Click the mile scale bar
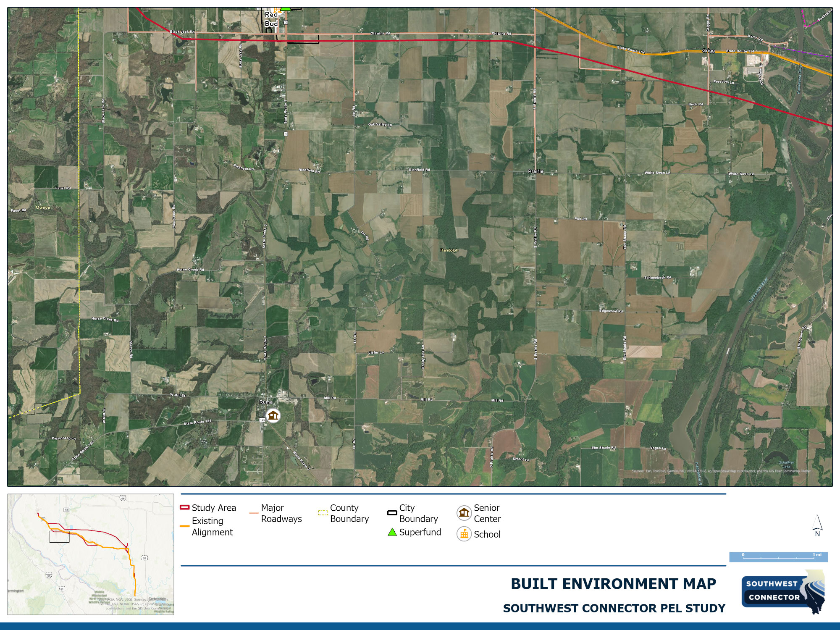The image size is (840, 630). pyautogui.click(x=778, y=557)
